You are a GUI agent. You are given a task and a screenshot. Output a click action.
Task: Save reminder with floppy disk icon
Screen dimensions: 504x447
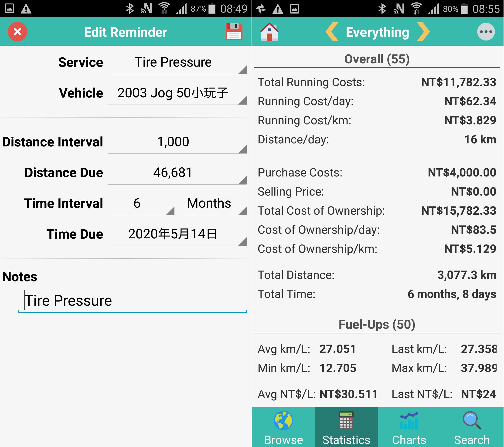click(234, 32)
